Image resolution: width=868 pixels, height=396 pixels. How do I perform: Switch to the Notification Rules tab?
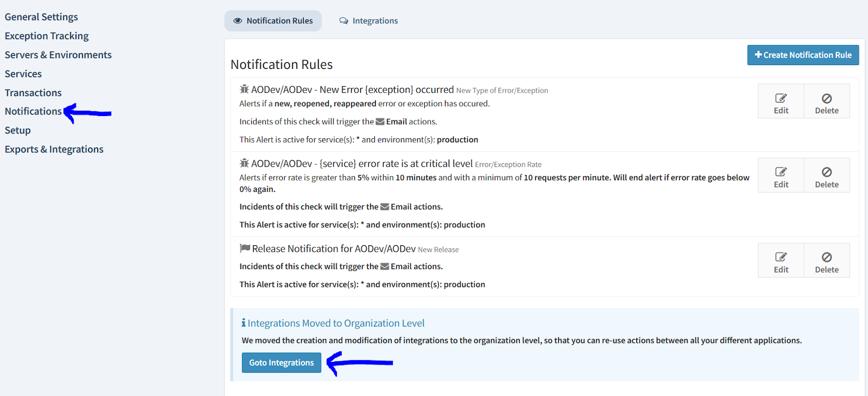tap(273, 21)
